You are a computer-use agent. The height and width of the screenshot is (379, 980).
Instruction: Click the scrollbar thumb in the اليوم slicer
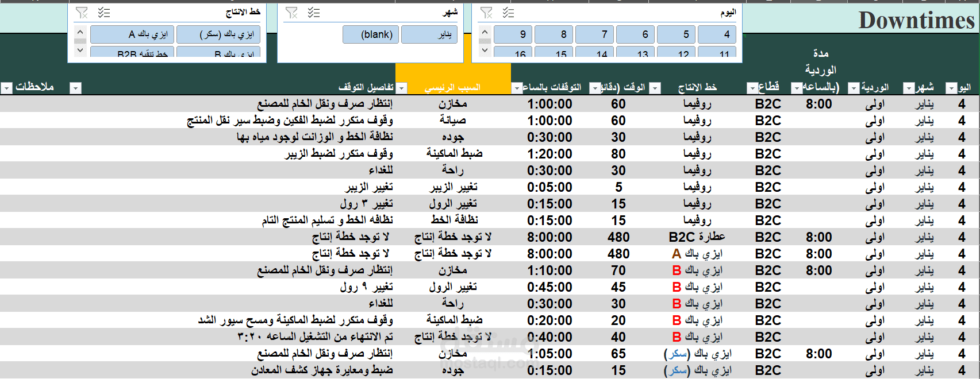pos(485,41)
